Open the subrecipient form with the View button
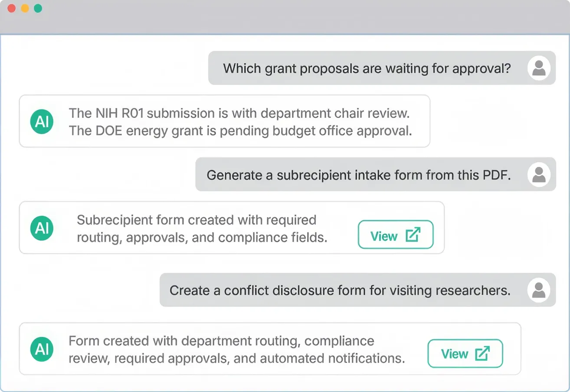The image size is (570, 392). tap(396, 235)
